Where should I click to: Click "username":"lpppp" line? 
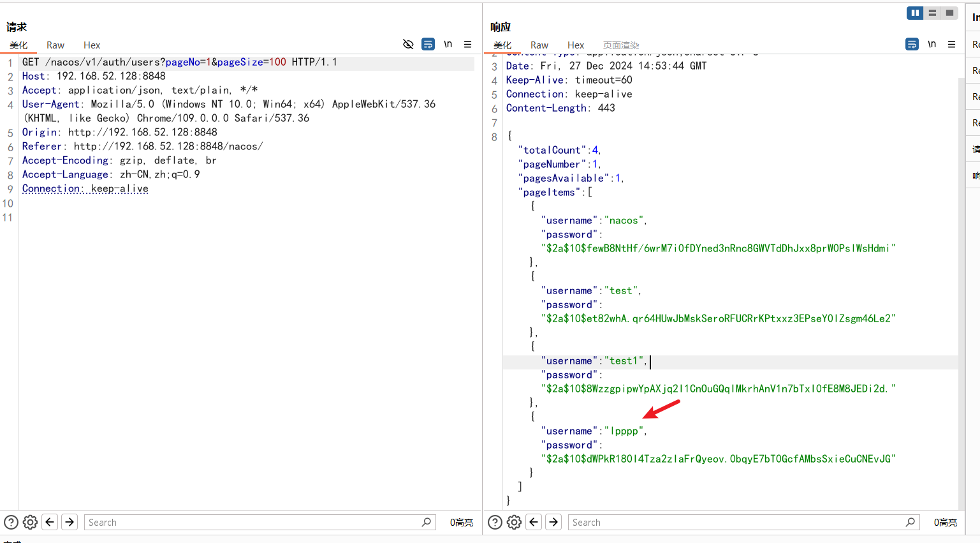594,431
